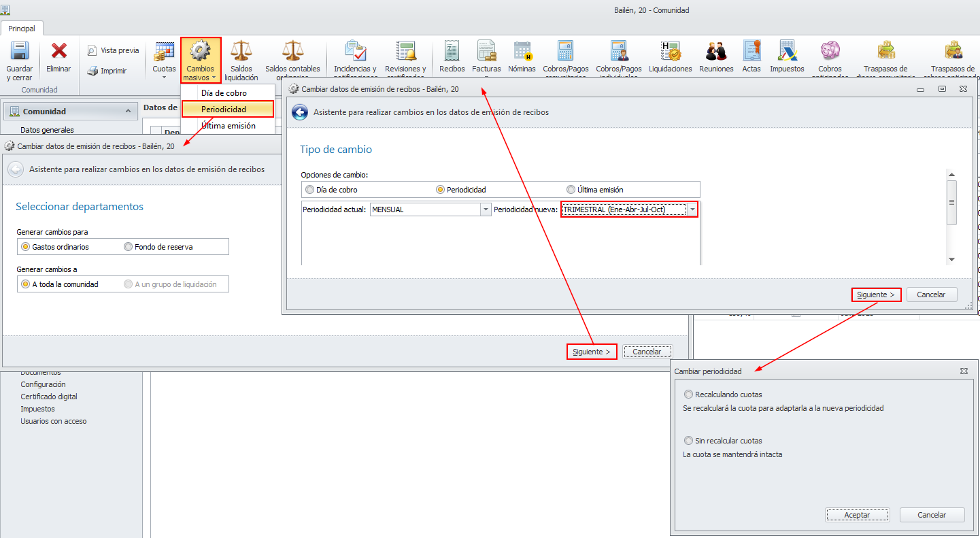980x538 pixels.
Task: Click Cancelar in Tipo de cambio dialog
Action: coord(932,295)
